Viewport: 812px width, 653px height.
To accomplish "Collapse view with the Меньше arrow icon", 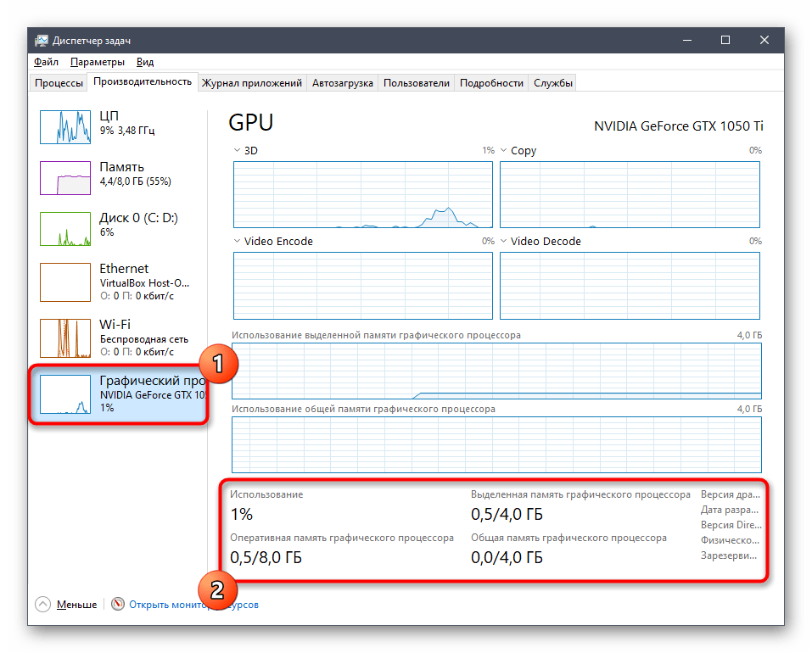I will [43, 605].
